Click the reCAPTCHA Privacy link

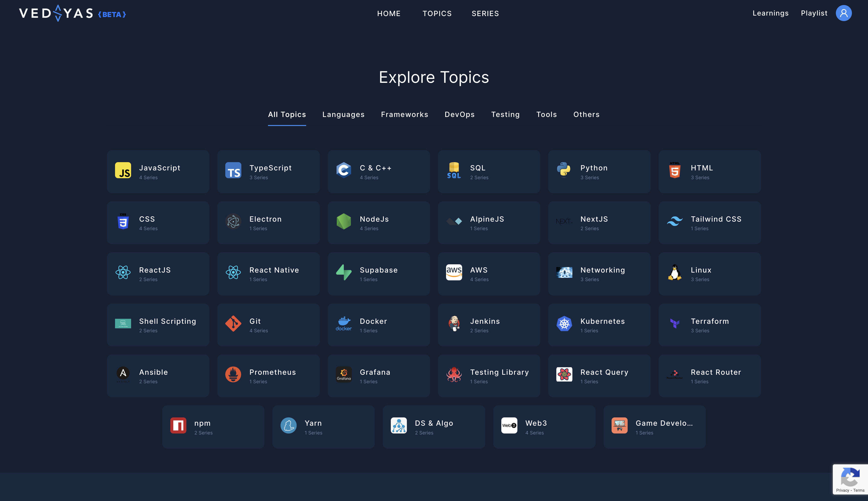[x=842, y=490]
